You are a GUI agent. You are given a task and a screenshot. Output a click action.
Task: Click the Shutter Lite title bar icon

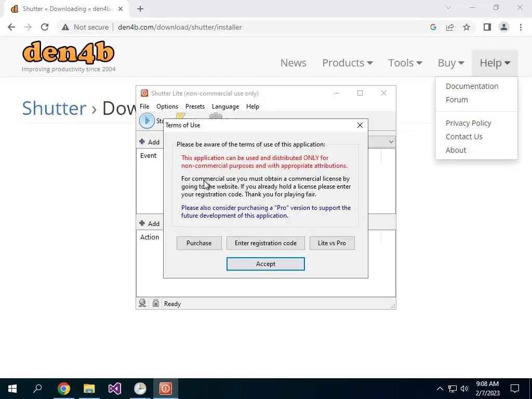point(144,94)
